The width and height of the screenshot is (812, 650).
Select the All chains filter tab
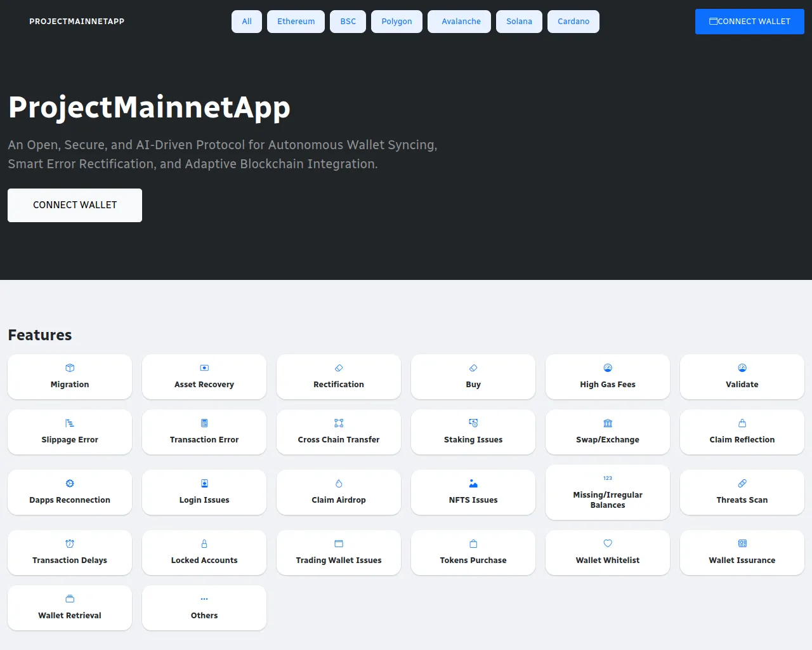[x=247, y=22]
